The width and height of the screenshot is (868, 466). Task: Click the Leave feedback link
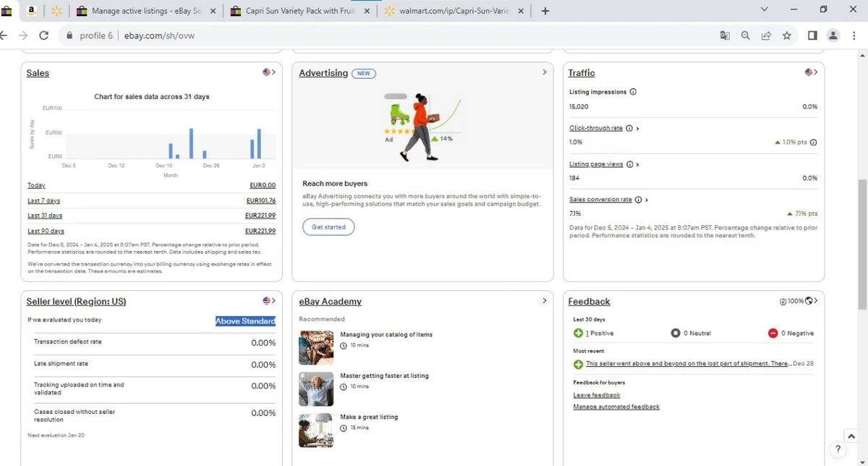[x=597, y=395]
